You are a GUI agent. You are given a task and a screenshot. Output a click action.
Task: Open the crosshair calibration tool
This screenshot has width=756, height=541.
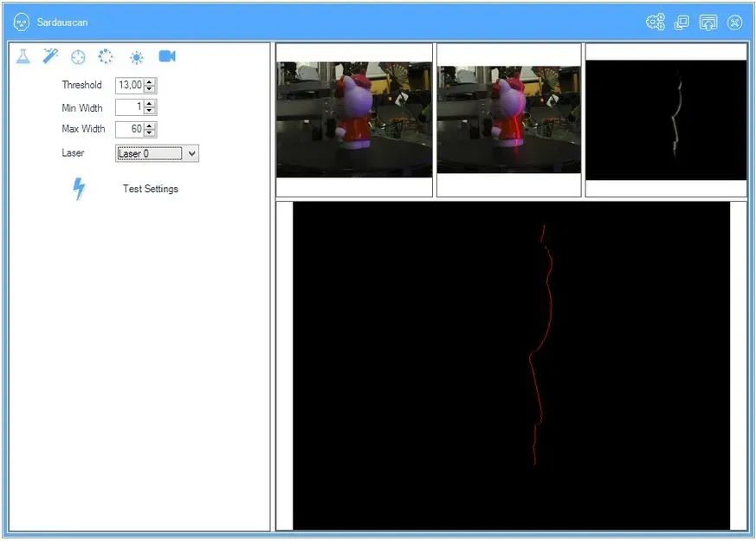pyautogui.click(x=77, y=56)
